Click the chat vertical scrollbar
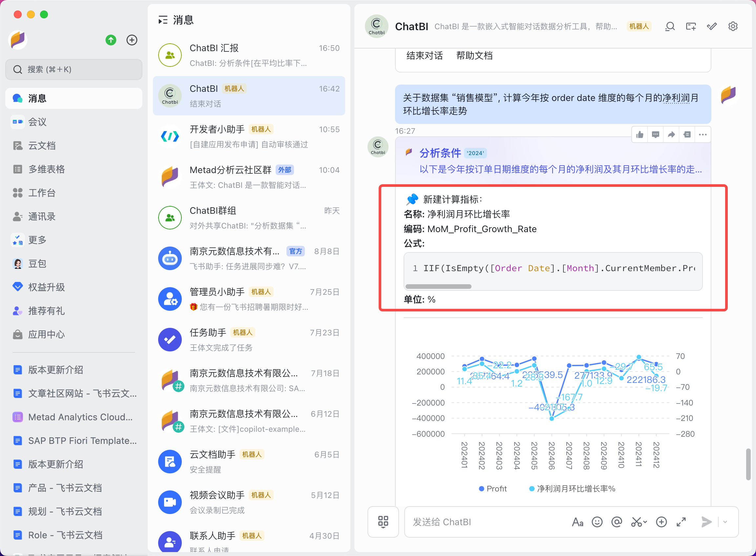 (x=748, y=464)
